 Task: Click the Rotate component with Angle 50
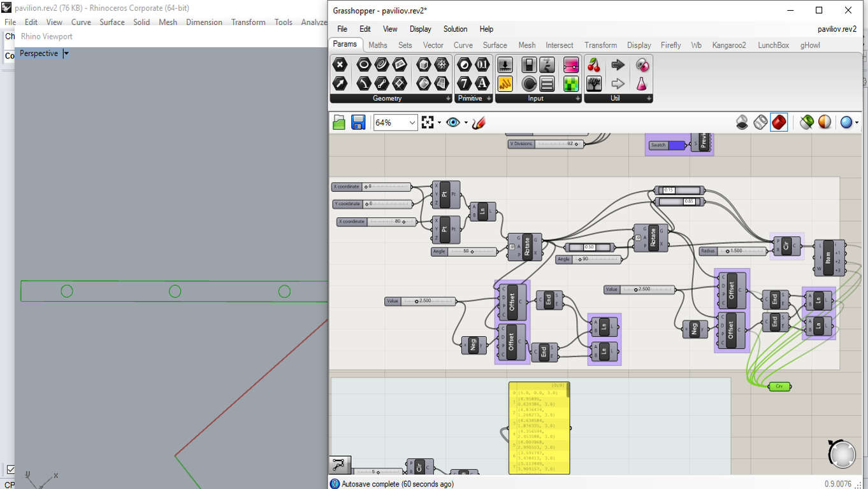(x=524, y=246)
